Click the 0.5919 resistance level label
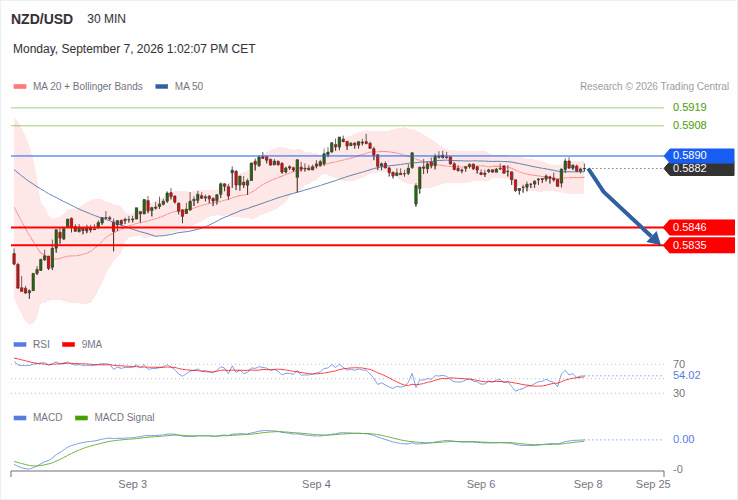 (x=690, y=107)
